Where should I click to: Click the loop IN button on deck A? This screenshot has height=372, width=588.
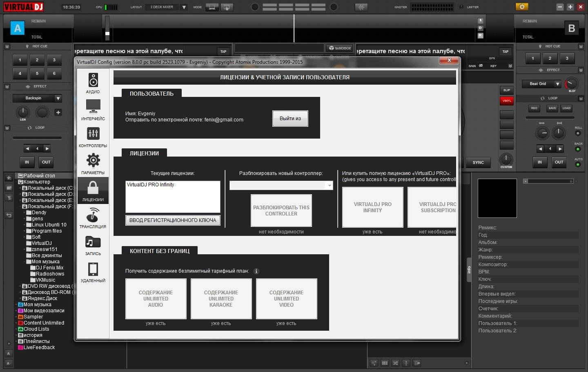pos(27,162)
